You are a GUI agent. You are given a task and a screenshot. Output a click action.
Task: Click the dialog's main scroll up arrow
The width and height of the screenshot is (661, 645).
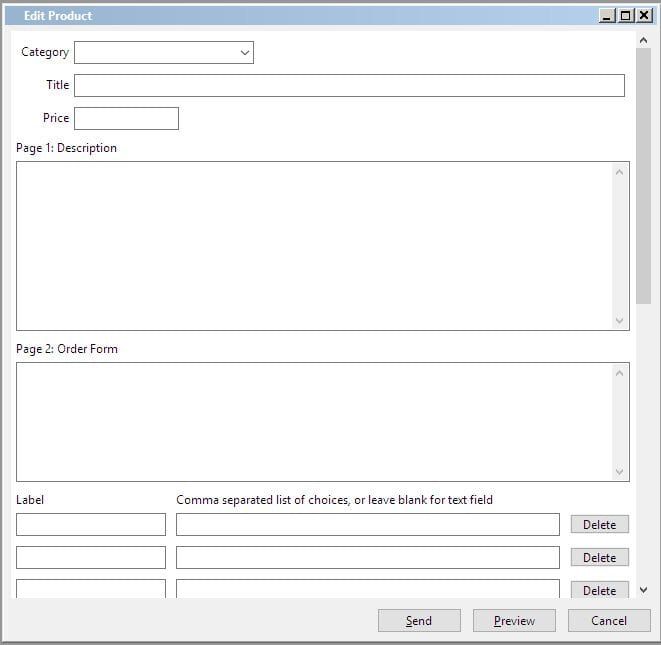point(643,40)
